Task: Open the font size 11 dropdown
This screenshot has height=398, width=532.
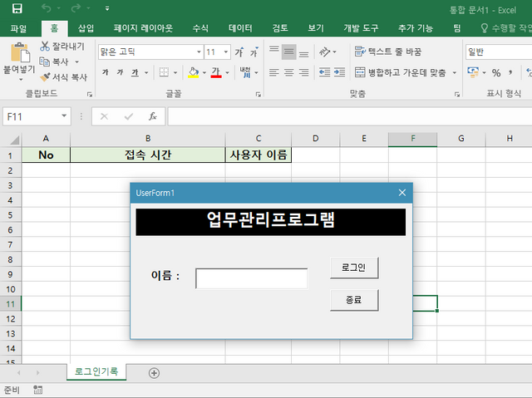Action: [x=225, y=52]
